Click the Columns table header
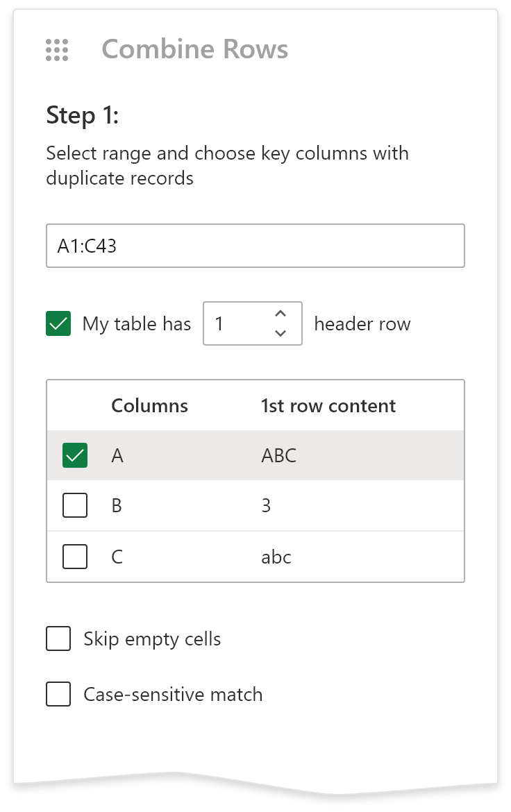Image resolution: width=511 pixels, height=812 pixels. click(x=149, y=405)
